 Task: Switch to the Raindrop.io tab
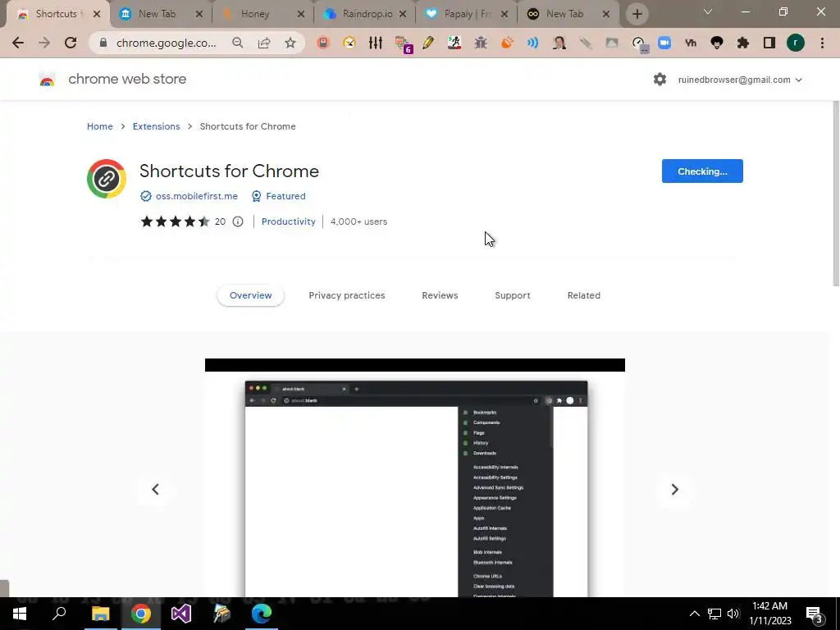367,14
